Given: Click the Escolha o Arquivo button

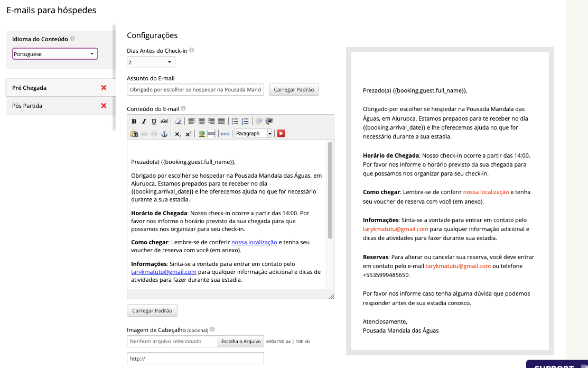Looking at the screenshot, I should (x=241, y=342).
